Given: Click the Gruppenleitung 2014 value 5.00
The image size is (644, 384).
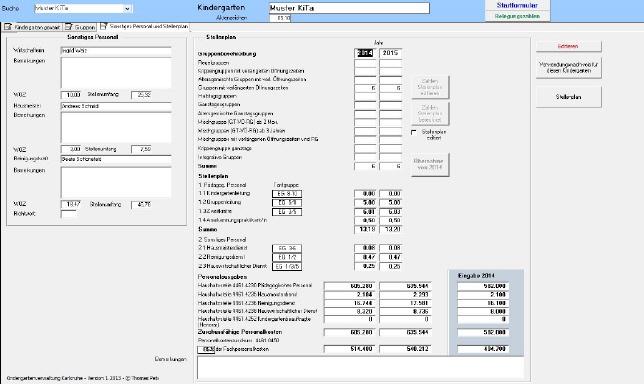Looking at the screenshot, I should click(x=365, y=202).
